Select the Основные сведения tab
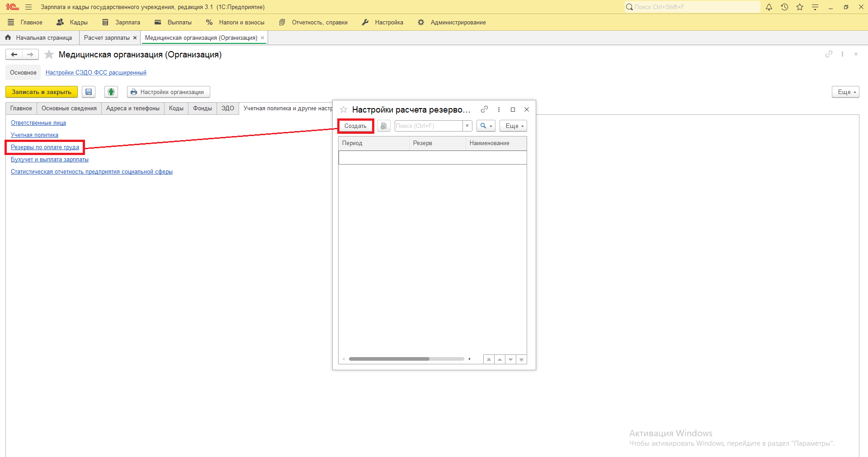Screen dimensions: 868x457 click(x=69, y=108)
